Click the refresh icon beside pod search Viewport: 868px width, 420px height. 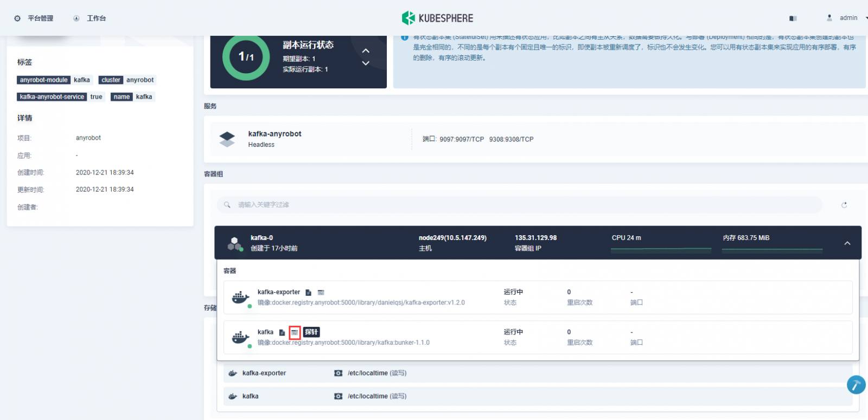(x=844, y=205)
